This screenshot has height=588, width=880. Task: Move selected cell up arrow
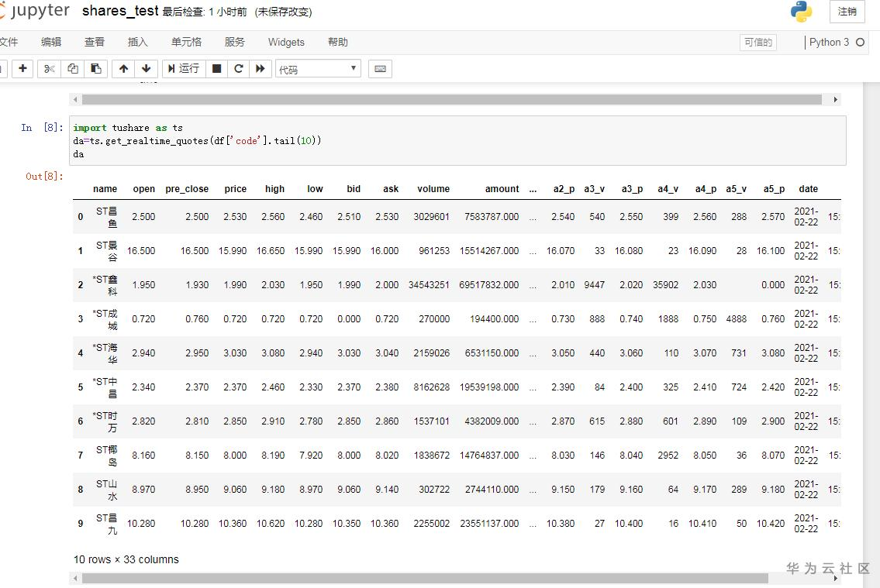click(x=123, y=68)
